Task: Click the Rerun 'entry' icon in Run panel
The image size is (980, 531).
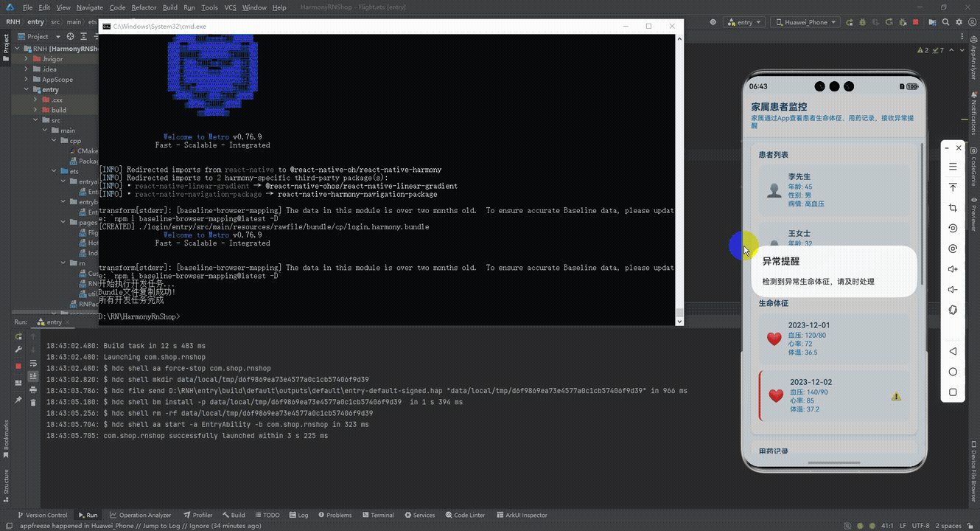Action: [x=18, y=337]
